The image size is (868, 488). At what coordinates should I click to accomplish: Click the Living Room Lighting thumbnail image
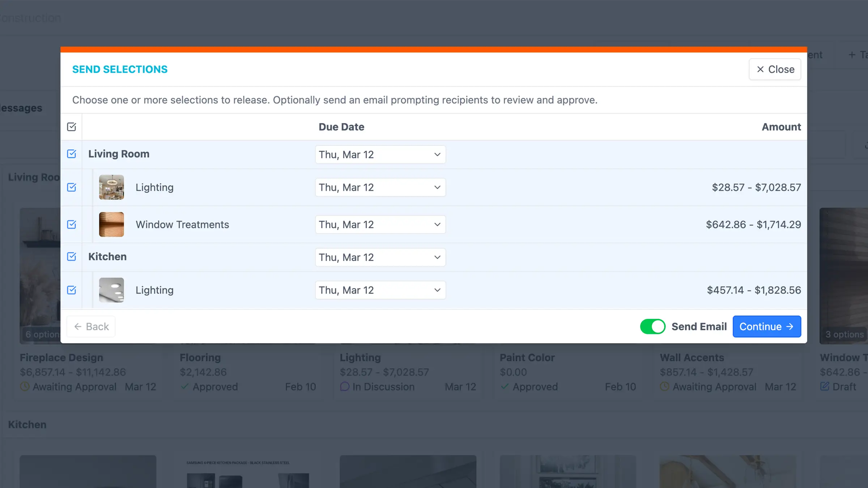click(x=111, y=187)
